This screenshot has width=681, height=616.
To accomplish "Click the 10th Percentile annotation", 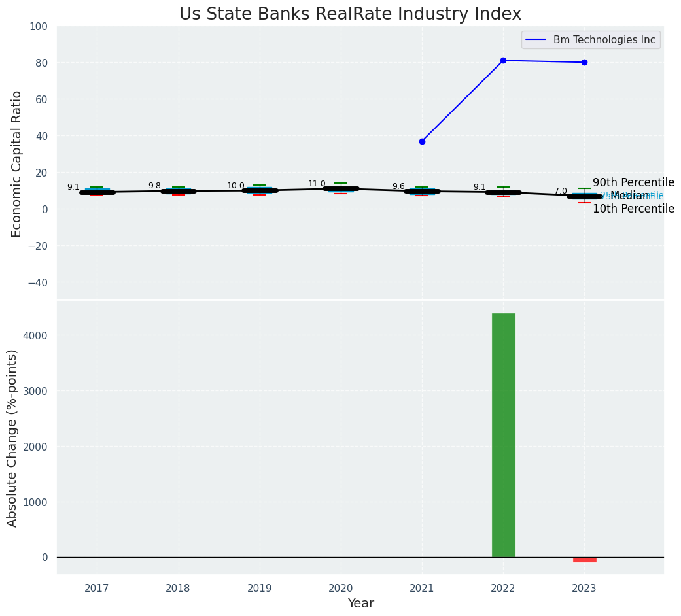I will (x=633, y=209).
